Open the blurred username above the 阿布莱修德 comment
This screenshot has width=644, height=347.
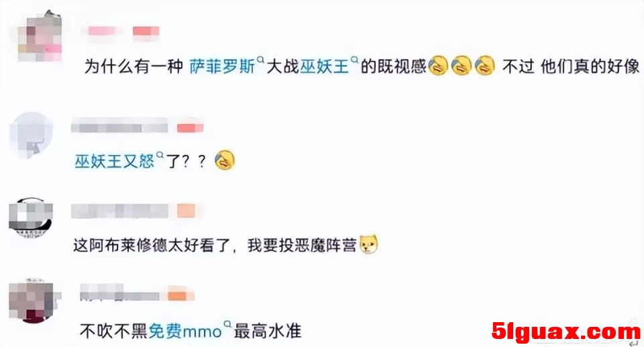click(x=119, y=211)
